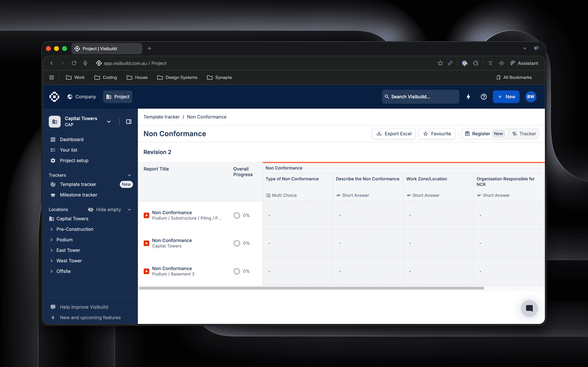588x367 pixels.
Task: Collapse the sidebar with the panel icon
Action: click(128, 122)
